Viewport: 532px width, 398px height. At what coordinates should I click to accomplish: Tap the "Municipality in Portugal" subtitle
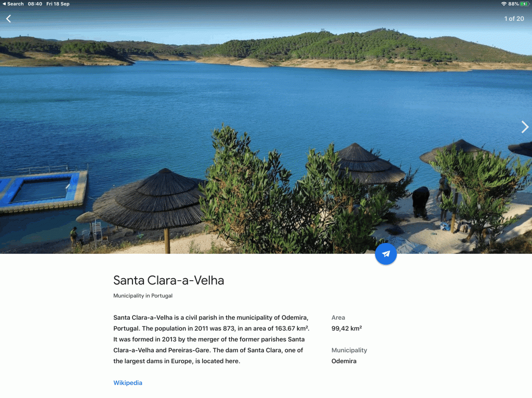coord(143,296)
